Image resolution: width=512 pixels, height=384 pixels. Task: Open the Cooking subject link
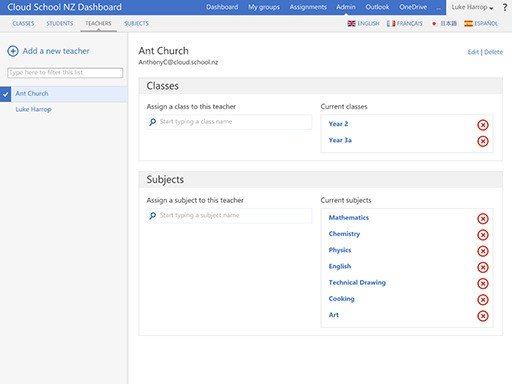[x=341, y=299]
